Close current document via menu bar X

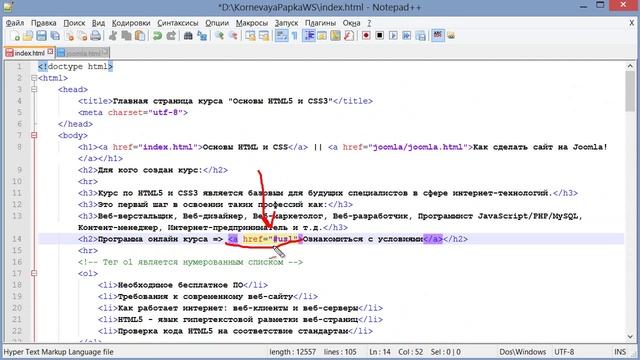click(x=631, y=23)
